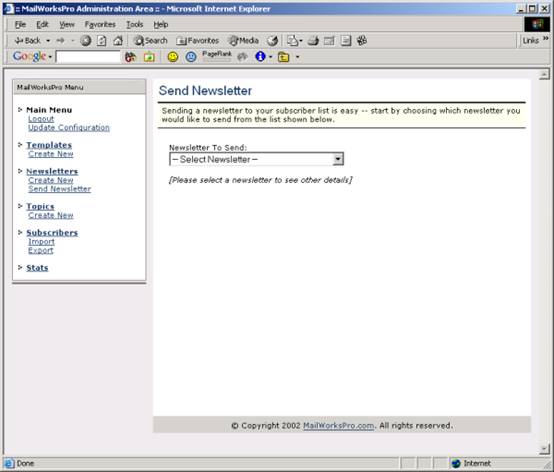Click the Internet zone status indicator
This screenshot has height=472, width=554.
pos(472,464)
